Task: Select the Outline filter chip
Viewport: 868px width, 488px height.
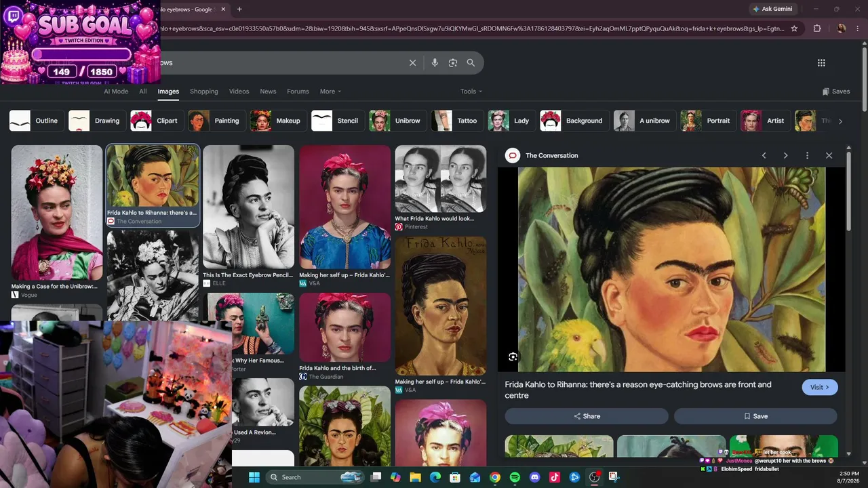Action: tap(37, 121)
